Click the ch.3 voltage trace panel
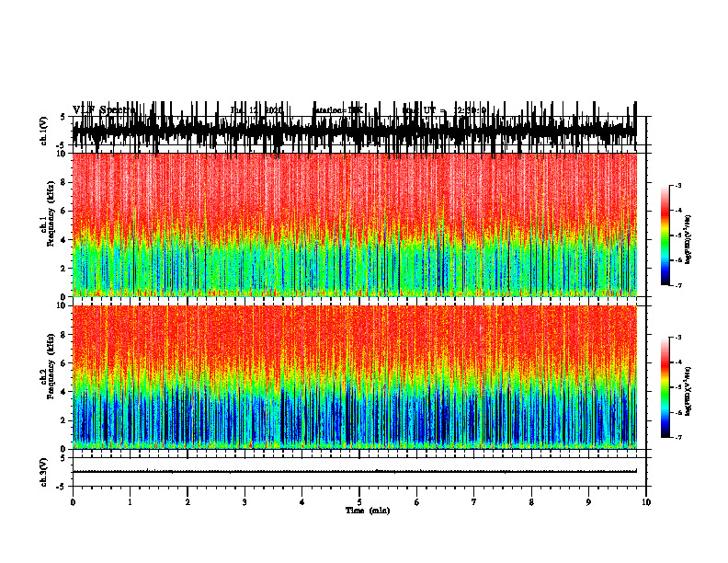 (x=358, y=472)
